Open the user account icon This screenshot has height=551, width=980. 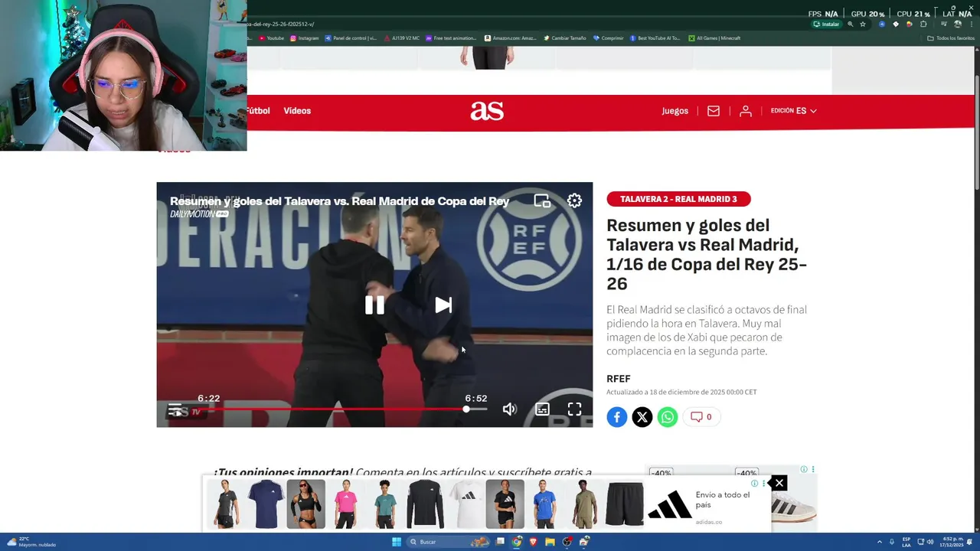pos(745,111)
